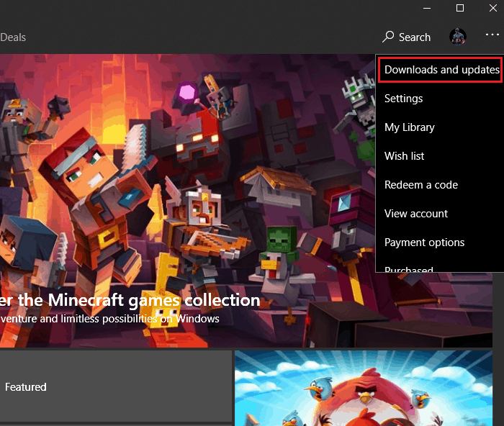Click the Featured section tile

pyautogui.click(x=116, y=386)
